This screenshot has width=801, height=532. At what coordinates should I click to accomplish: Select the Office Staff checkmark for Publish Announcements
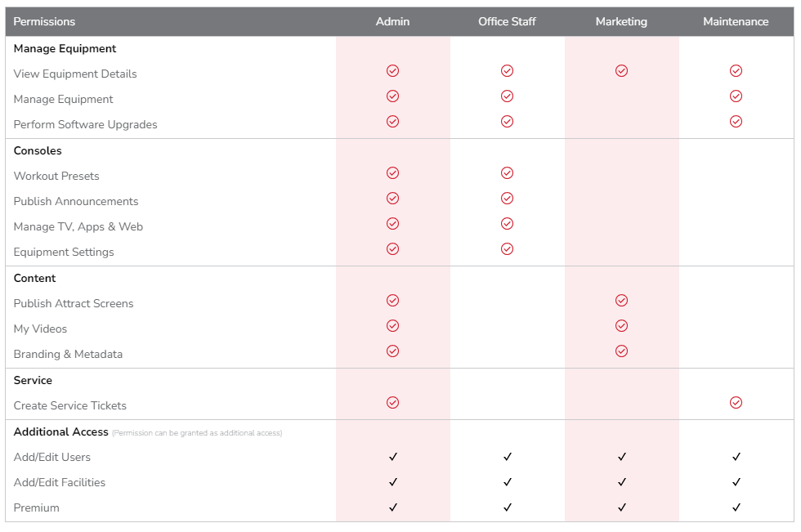[x=507, y=198]
